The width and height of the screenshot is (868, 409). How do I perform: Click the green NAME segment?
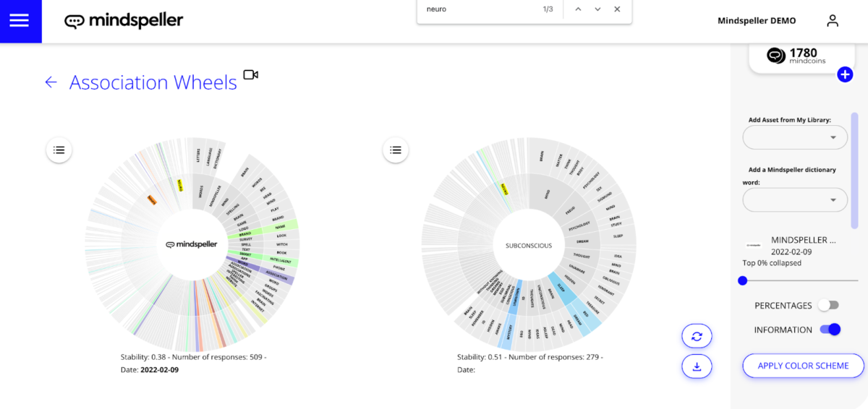(281, 226)
